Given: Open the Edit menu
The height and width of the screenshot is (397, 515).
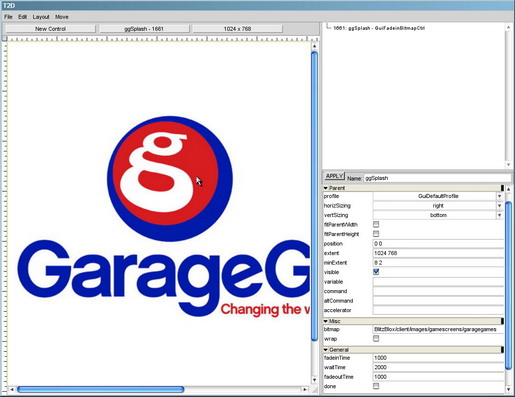Looking at the screenshot, I should click(x=22, y=17).
